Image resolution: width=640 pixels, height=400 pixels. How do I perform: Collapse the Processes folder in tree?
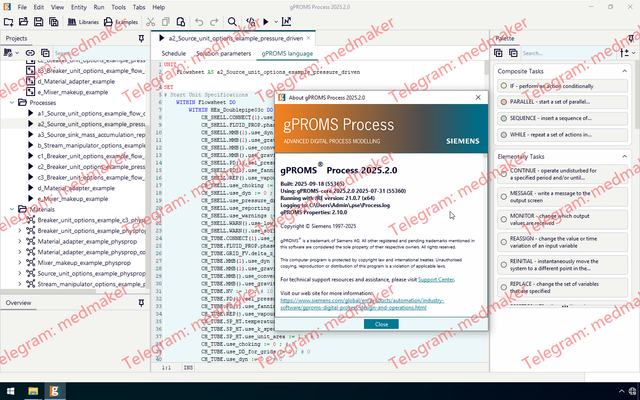pos(12,103)
